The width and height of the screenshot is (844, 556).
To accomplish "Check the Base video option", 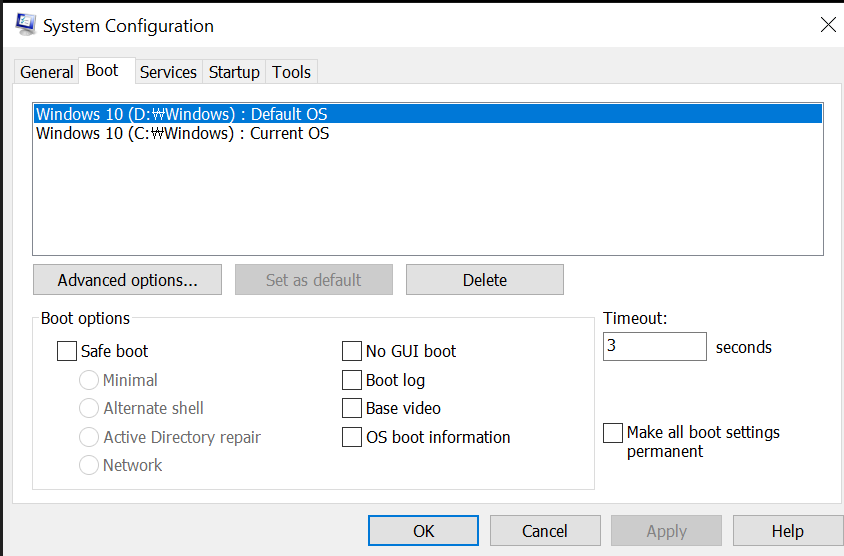I will click(x=352, y=408).
